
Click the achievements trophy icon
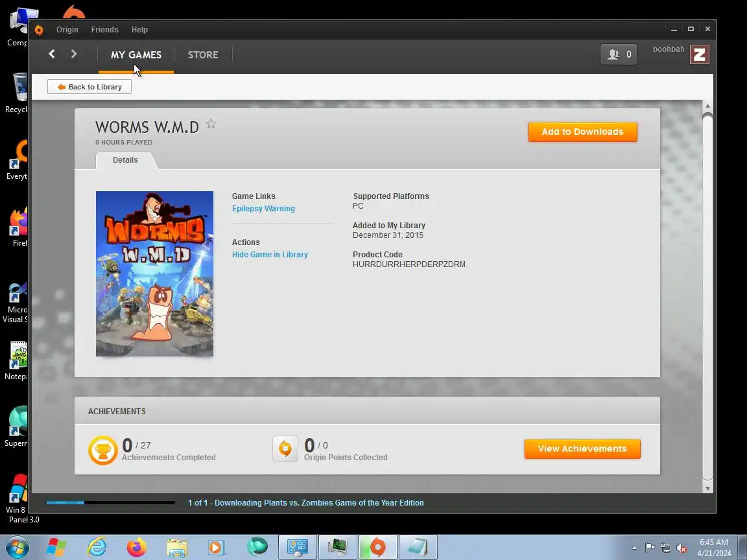103,450
